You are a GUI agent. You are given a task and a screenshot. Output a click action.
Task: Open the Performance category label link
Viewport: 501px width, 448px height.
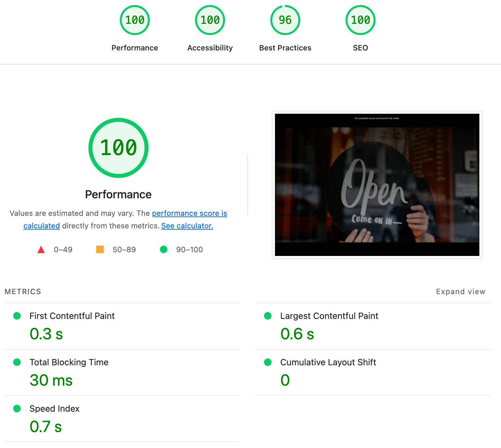coord(135,48)
